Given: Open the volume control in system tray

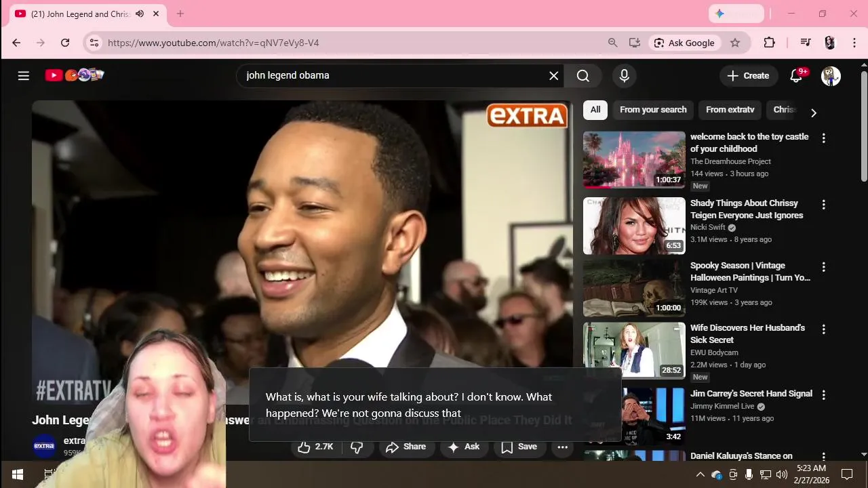Looking at the screenshot, I should (782, 474).
